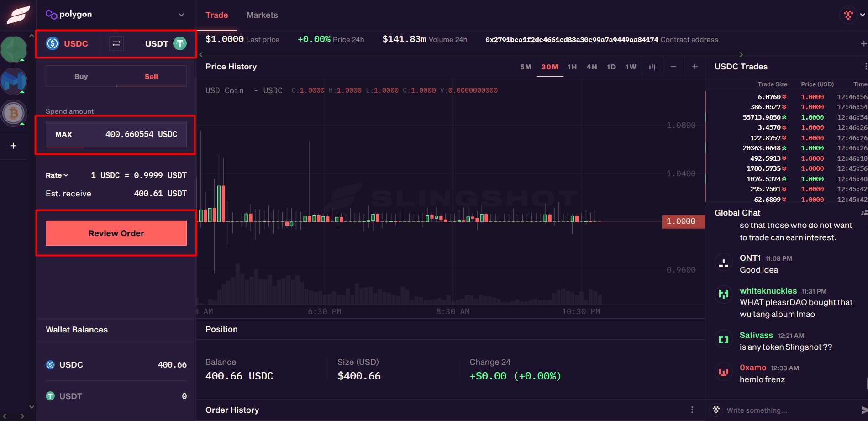Click the user avatar icon top right
868x421 pixels.
[848, 15]
